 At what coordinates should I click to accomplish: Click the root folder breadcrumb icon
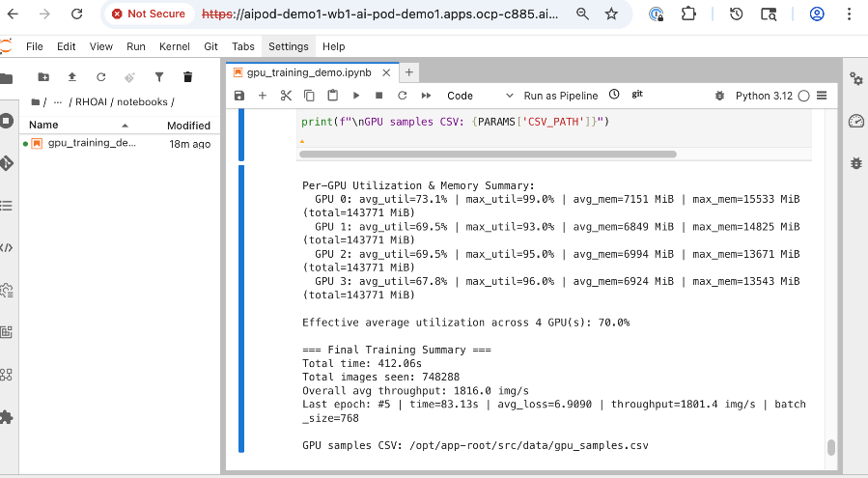click(x=36, y=102)
